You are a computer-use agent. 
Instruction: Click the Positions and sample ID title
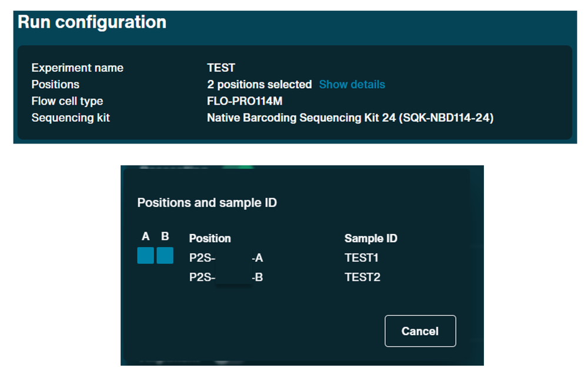(x=207, y=202)
